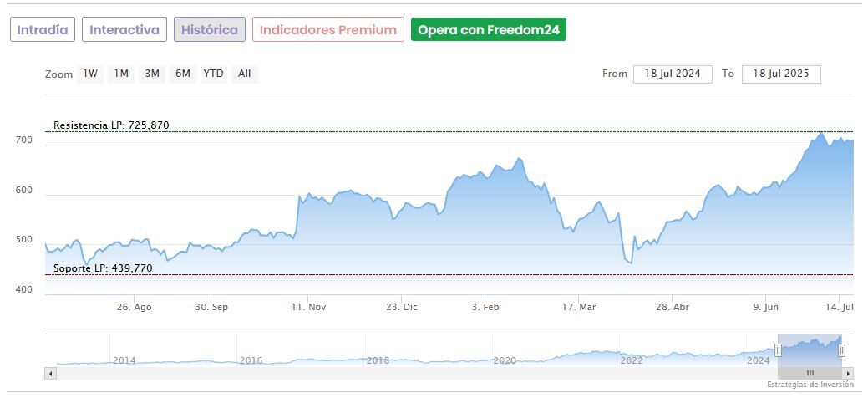Click the Opera con Freedom24 button
The image size is (868, 398).
(x=488, y=30)
